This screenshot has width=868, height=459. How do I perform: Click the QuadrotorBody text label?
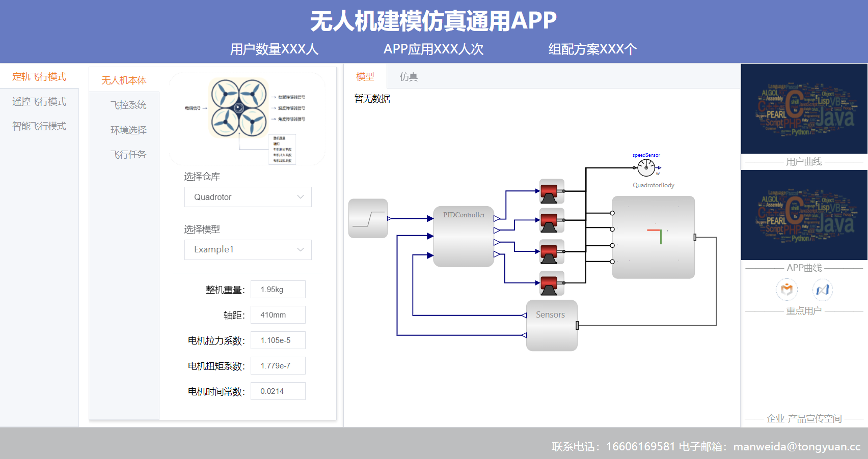pyautogui.click(x=654, y=185)
